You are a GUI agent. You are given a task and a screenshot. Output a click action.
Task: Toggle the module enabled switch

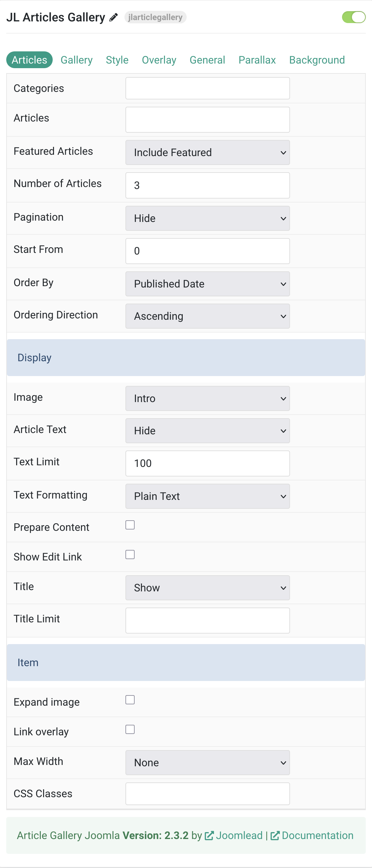point(354,17)
